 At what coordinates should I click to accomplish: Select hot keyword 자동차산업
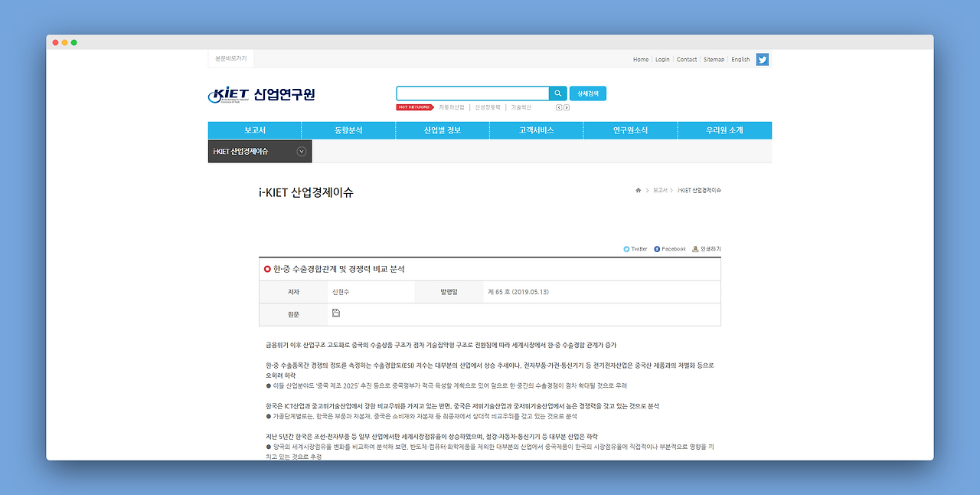pos(452,107)
